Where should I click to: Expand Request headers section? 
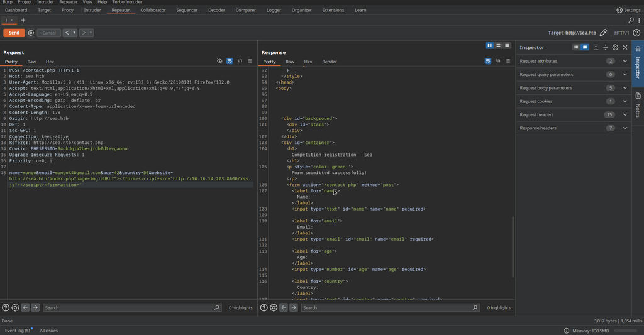click(x=625, y=114)
